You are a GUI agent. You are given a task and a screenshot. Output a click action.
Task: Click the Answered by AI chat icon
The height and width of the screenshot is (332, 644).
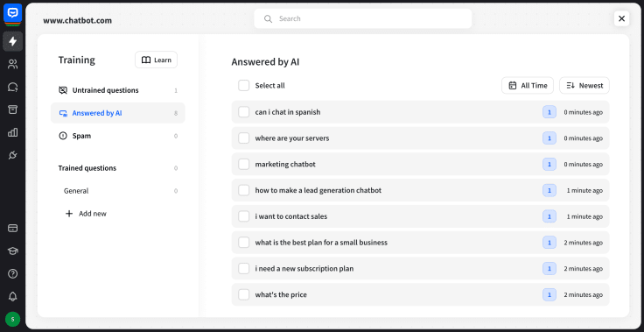[x=63, y=113]
